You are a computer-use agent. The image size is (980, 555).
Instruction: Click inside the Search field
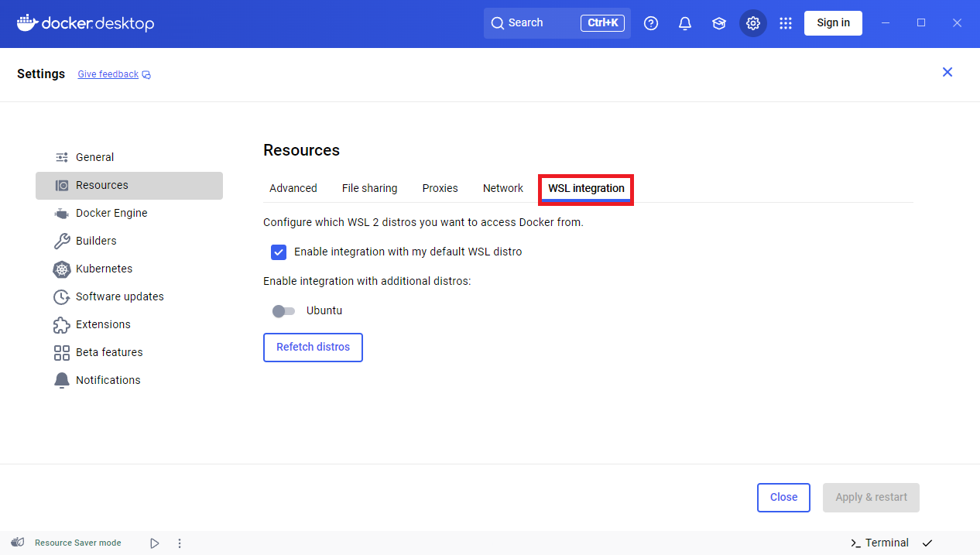pos(534,22)
